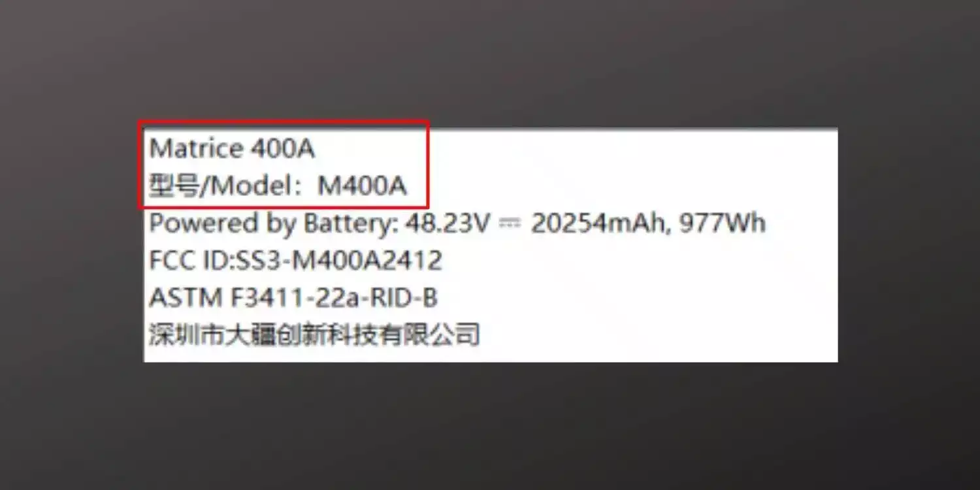Click the Matrice 400A title text

232,149
